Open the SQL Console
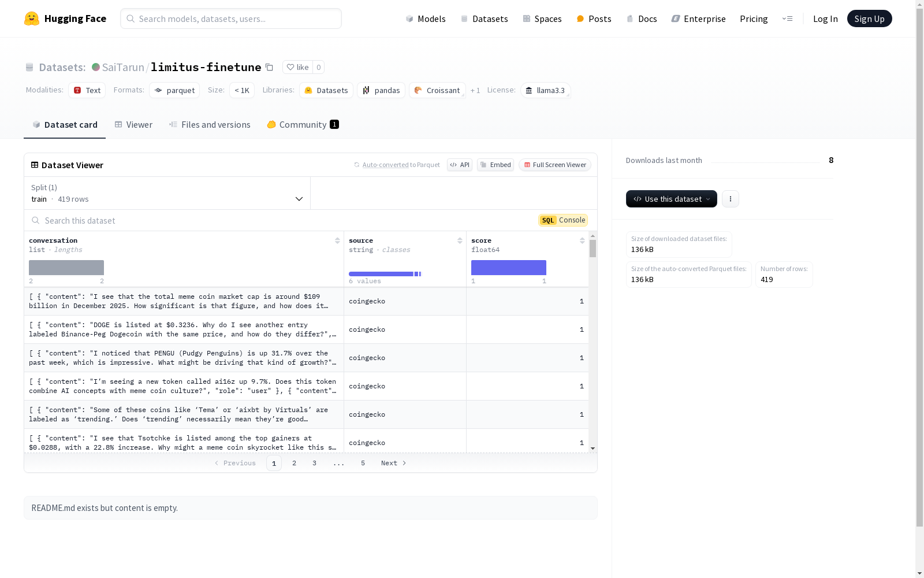924x578 pixels. (563, 220)
